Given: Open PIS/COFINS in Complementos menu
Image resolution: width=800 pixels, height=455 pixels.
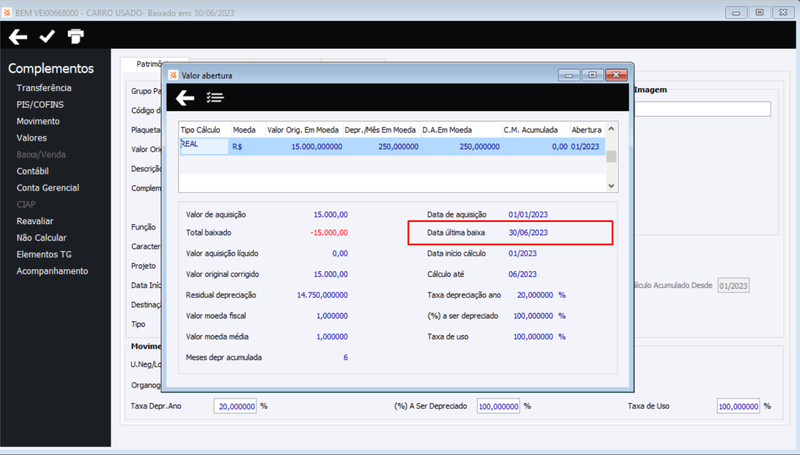Looking at the screenshot, I should [40, 105].
